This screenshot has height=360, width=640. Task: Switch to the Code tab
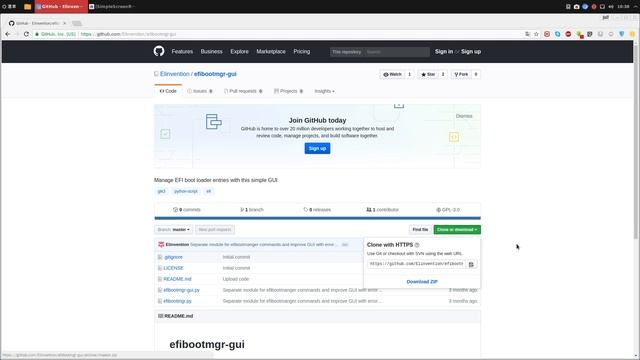coord(168,91)
